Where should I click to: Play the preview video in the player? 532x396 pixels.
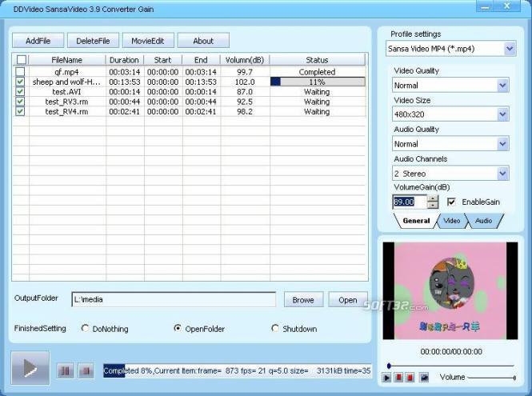coord(386,378)
